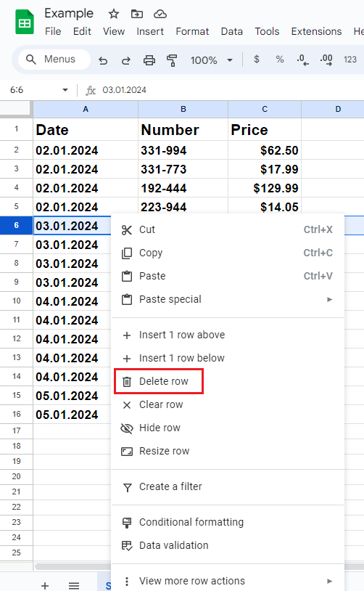Select the Paint format tool

click(172, 60)
